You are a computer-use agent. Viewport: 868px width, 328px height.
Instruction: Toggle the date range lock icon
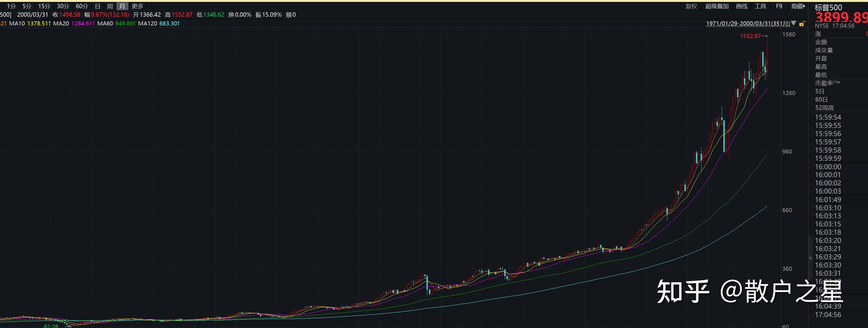point(802,24)
